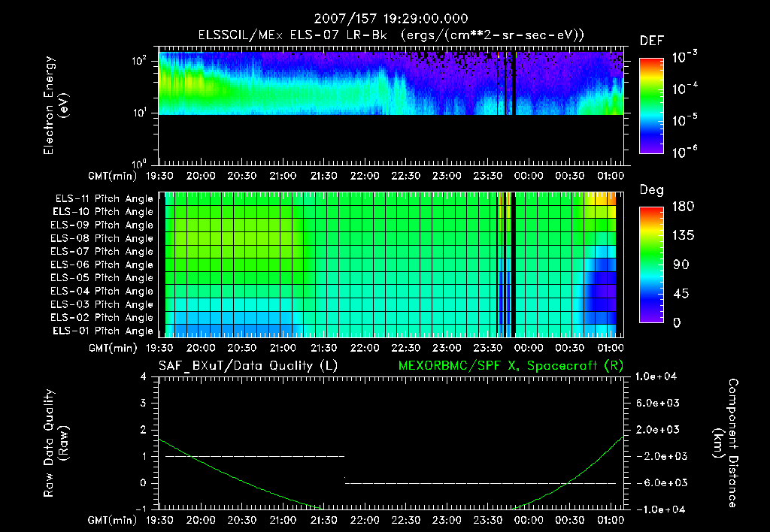Click the ELS-03 Pitch Angle row label
Viewport: 770px width, 532px height.
pos(102,304)
